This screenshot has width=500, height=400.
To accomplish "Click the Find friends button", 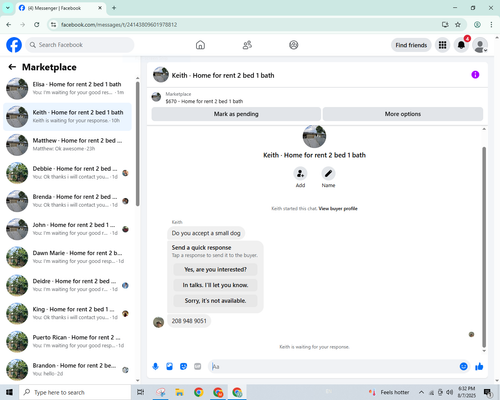I will 411,45.
